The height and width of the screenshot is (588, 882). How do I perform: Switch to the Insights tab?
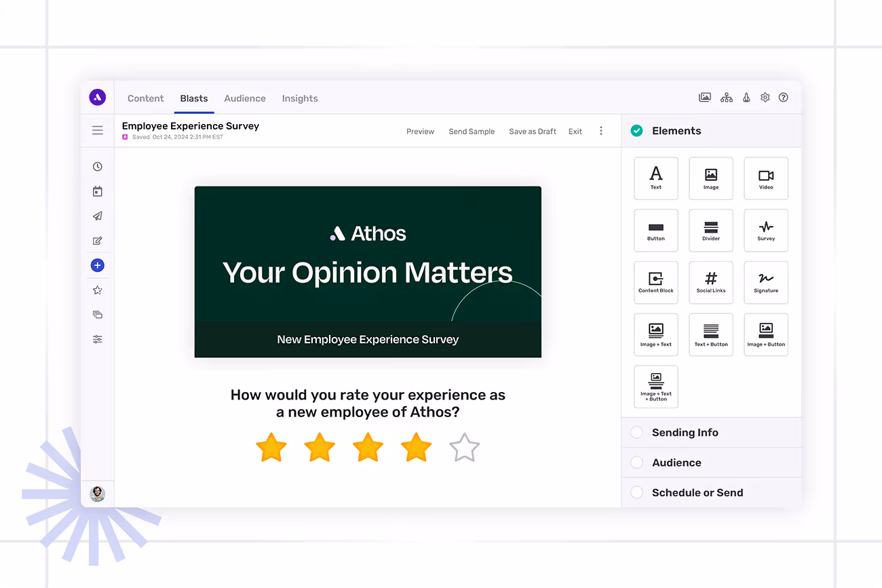pyautogui.click(x=300, y=98)
